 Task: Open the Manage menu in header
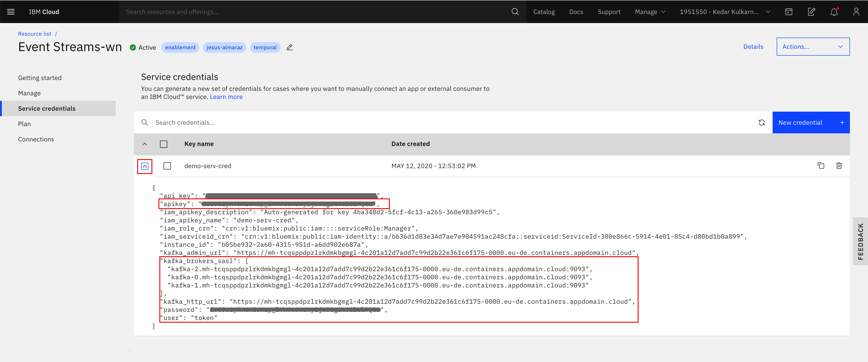point(650,12)
